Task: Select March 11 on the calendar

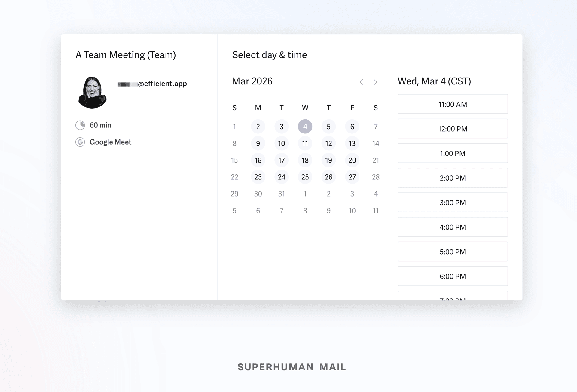Action: [305, 143]
